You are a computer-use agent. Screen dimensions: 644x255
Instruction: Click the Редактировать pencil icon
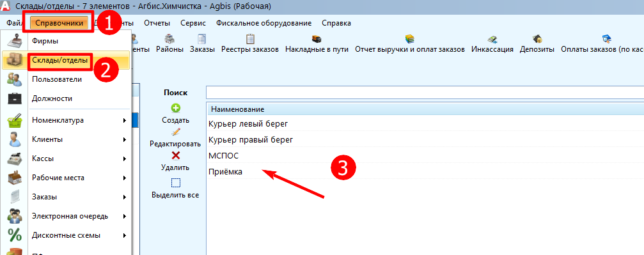tap(175, 132)
